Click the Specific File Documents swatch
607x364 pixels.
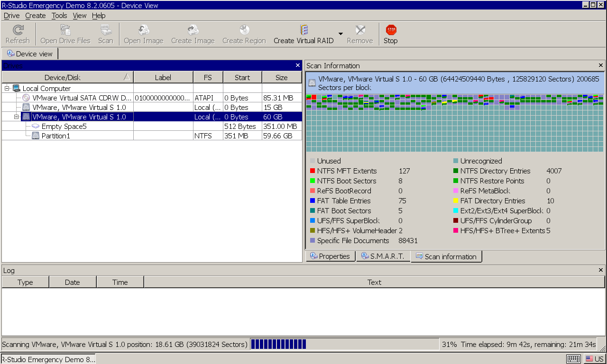[313, 241]
